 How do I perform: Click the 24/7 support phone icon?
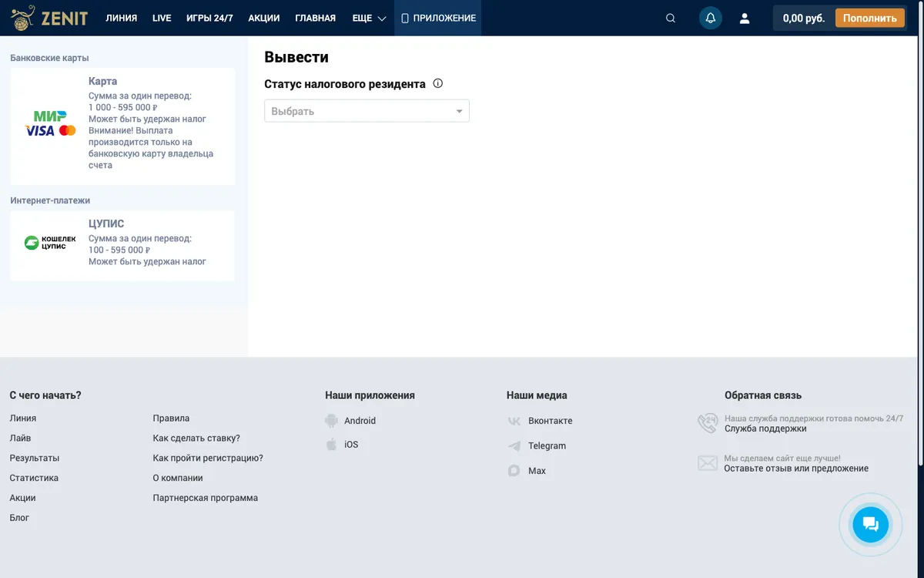(707, 423)
